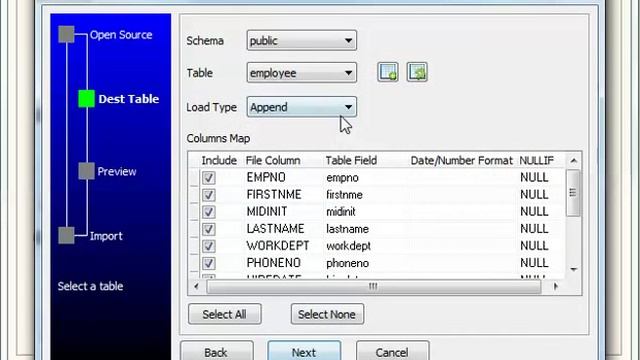Click the horizontal scroll left arrow
Image resolution: width=640 pixels, height=360 pixels.
(x=196, y=287)
